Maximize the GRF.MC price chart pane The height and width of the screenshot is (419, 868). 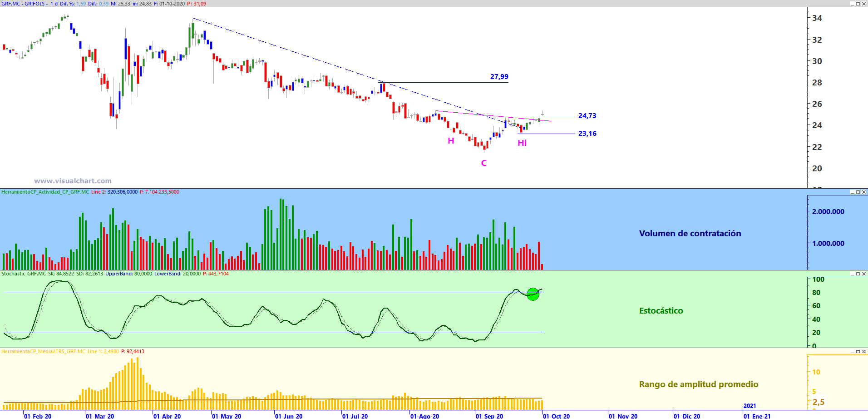(x=858, y=4)
